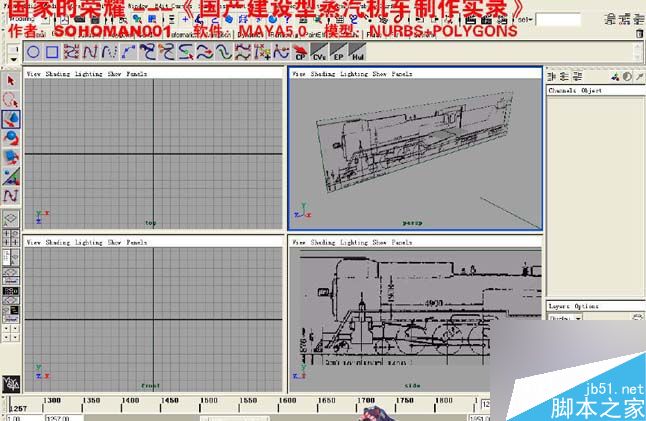
Task: Click the 1.0 animation start field
Action: coord(25,418)
